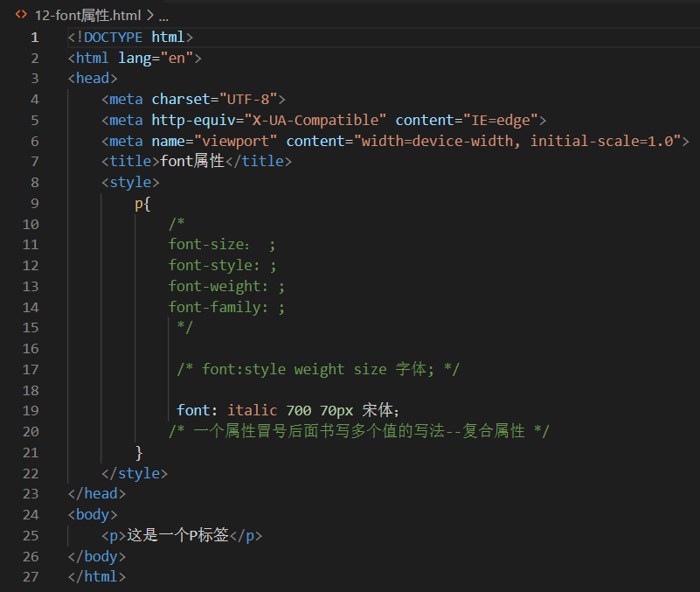Place cursor on DOCTYPE keyword
The image size is (700, 592).
coord(113,37)
